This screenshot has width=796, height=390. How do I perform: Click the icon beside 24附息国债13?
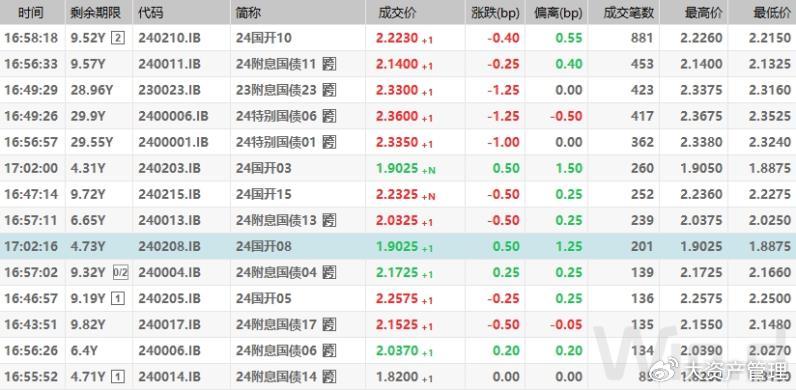[329, 220]
